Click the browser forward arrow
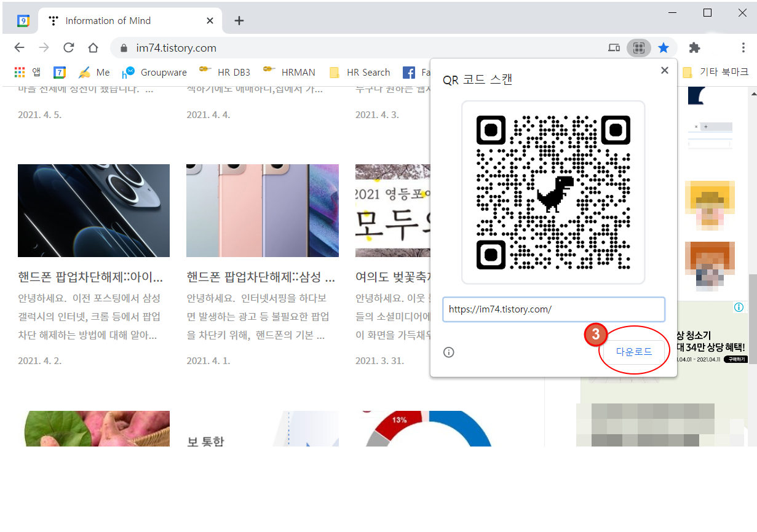The image size is (757, 532). point(44,48)
